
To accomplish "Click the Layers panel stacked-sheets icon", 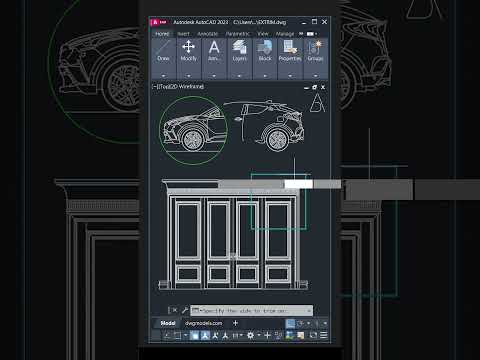I will [x=239, y=47].
